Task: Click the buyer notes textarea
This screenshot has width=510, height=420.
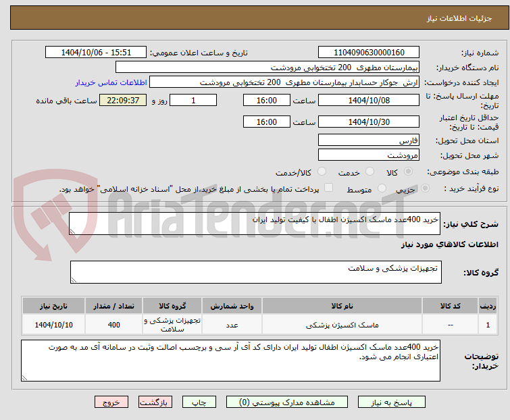Action: pyautogui.click(x=230, y=361)
